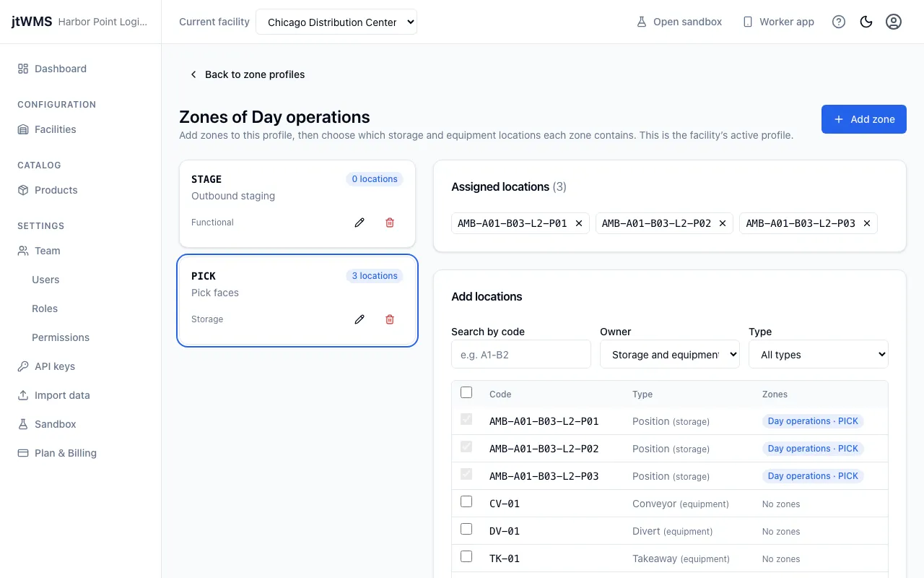Open the help question mark icon

click(839, 22)
